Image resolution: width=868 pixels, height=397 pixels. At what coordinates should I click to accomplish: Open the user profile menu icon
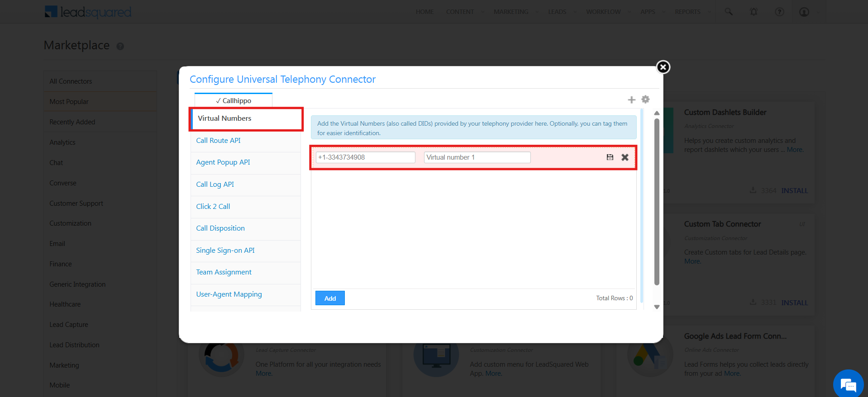(x=804, y=12)
